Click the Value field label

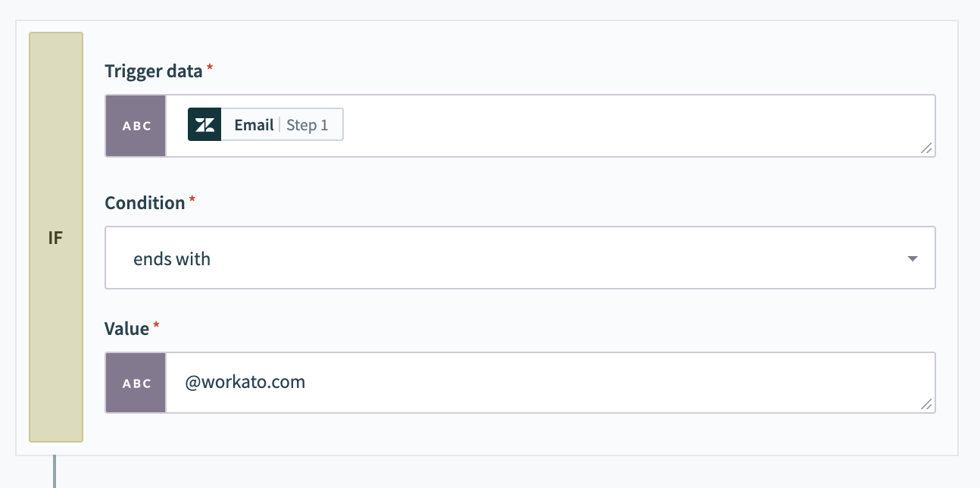pyautogui.click(x=126, y=328)
